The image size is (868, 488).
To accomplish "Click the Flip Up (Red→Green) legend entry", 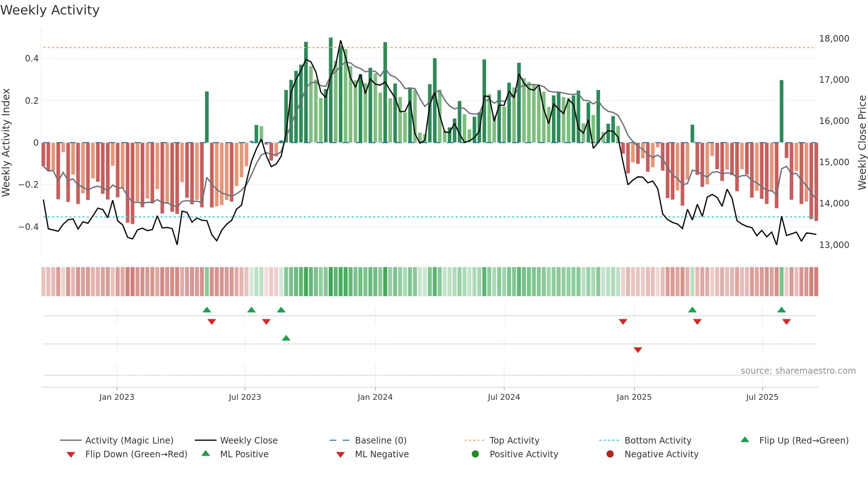I will [x=795, y=440].
